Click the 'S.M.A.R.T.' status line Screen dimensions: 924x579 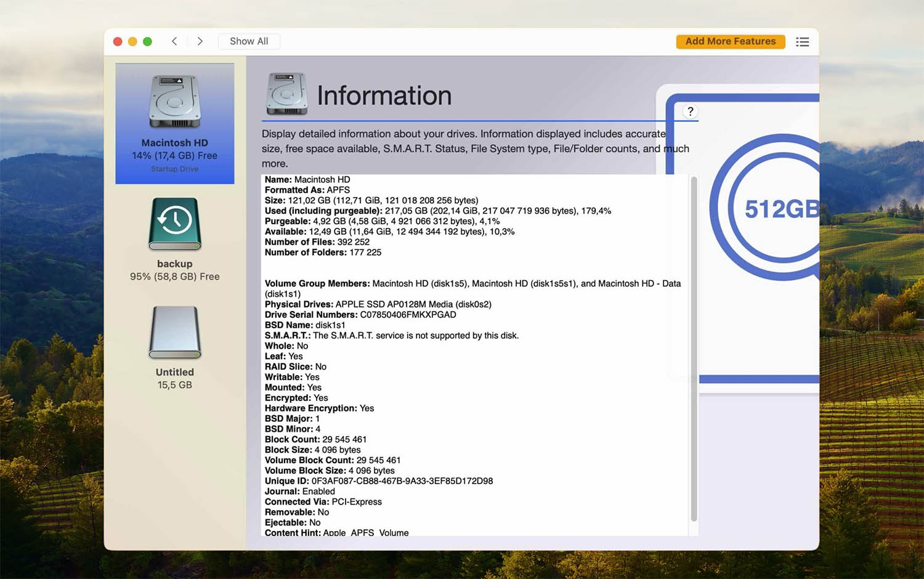click(392, 336)
